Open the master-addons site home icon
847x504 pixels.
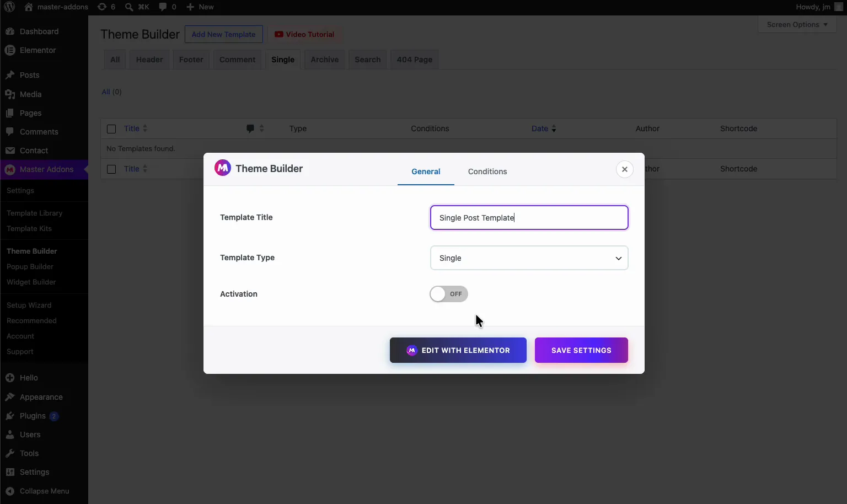click(x=29, y=7)
